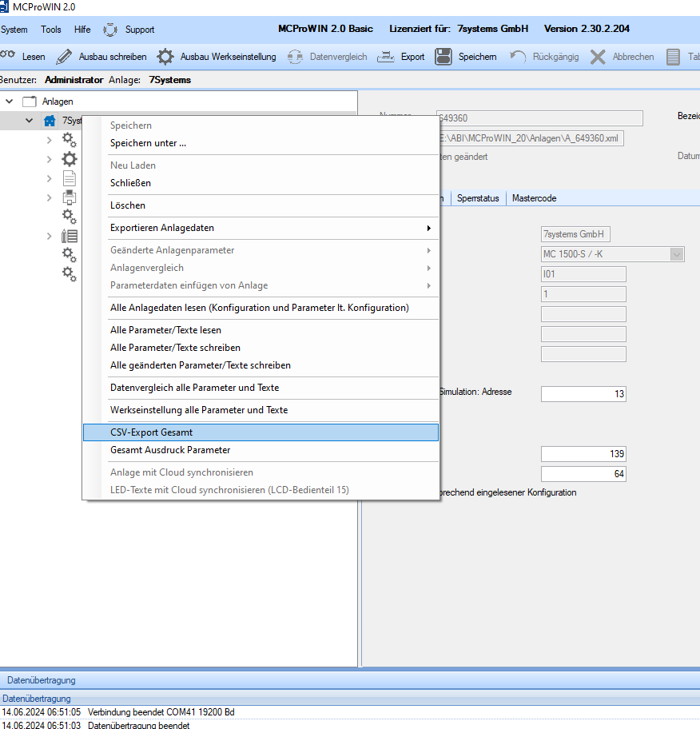The width and height of the screenshot is (700, 729).
Task: Click the Rückgängig undo arrow icon
Action: (518, 57)
